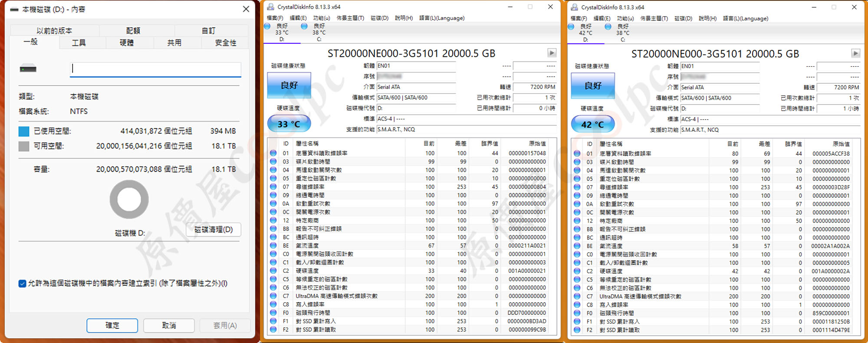Click the 良好 health button above 33 °C

(x=289, y=85)
